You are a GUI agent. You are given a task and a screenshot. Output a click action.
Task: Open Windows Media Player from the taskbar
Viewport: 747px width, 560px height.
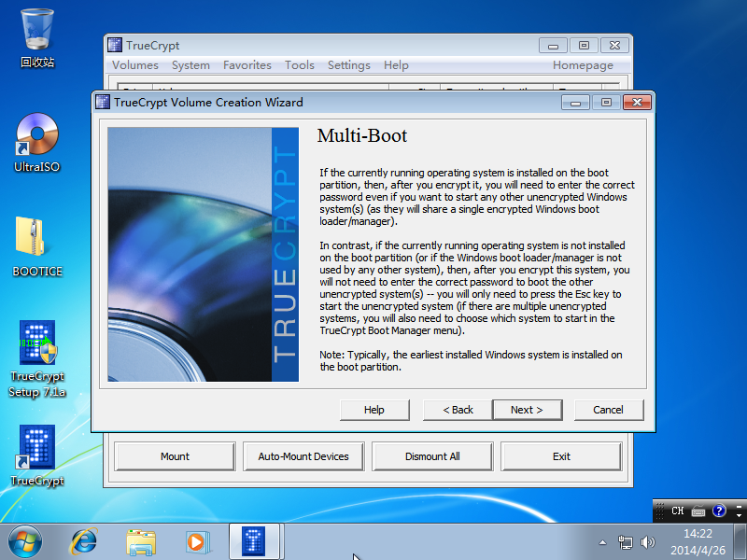pyautogui.click(x=197, y=542)
